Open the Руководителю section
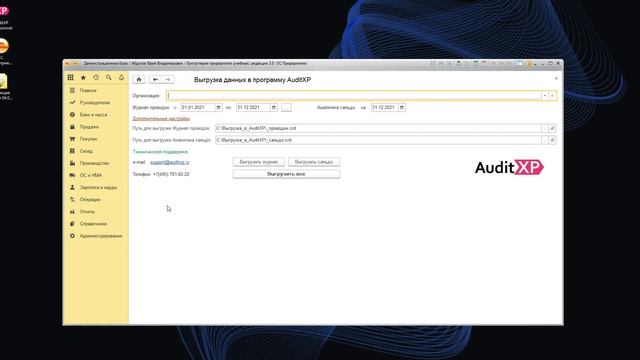640x360 pixels. tap(95, 102)
